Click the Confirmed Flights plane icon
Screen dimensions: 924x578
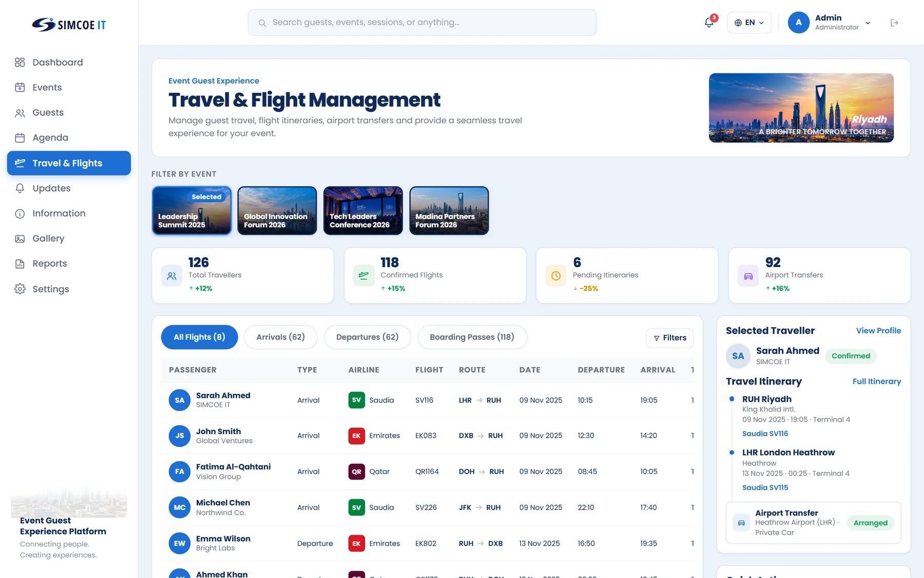363,276
